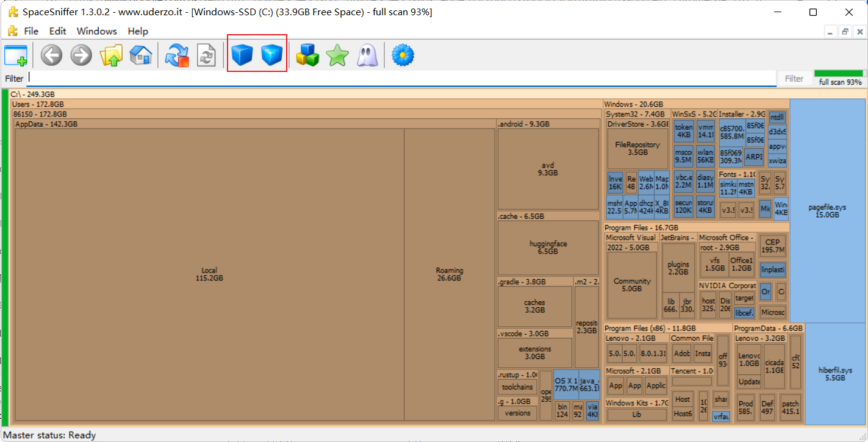Screen dimensions: 868x442
Task: Minimize the inner child window
Action: click(830, 32)
